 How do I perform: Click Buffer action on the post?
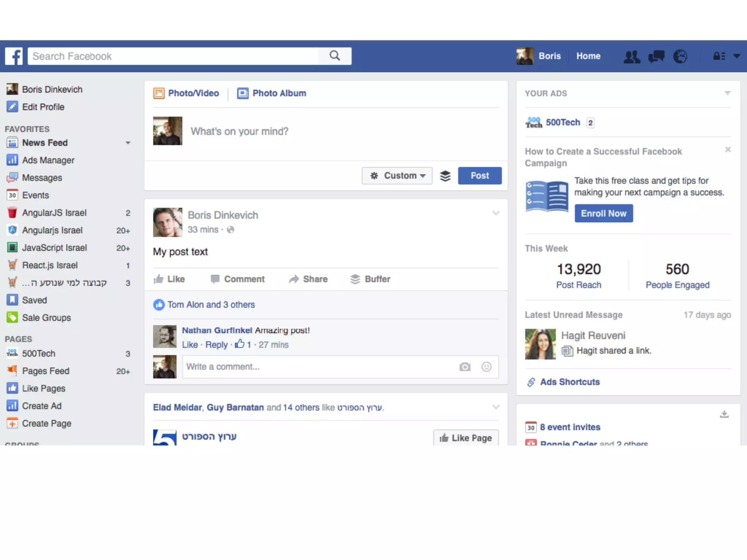coord(370,279)
